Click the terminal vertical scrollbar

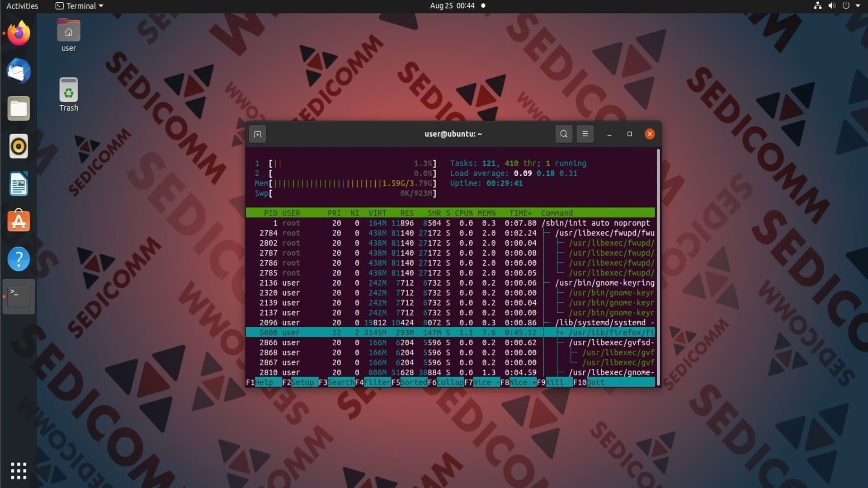pyautogui.click(x=658, y=267)
